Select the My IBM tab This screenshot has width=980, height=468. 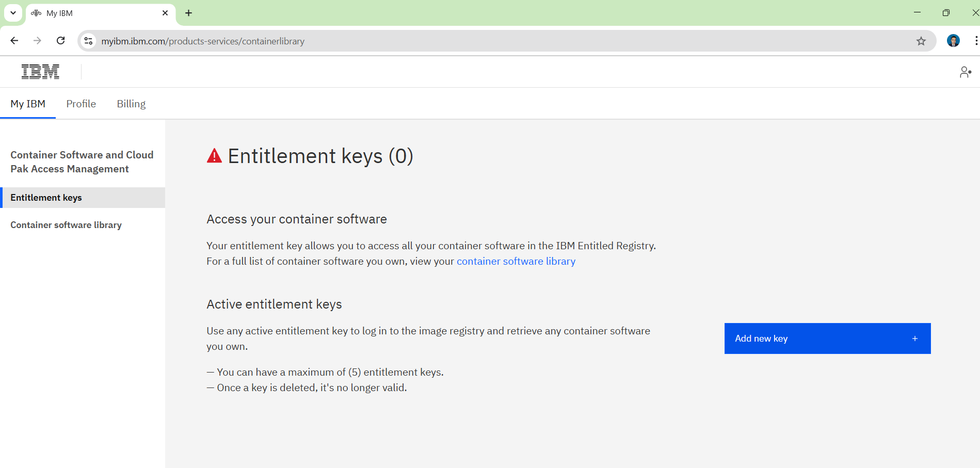(28, 104)
